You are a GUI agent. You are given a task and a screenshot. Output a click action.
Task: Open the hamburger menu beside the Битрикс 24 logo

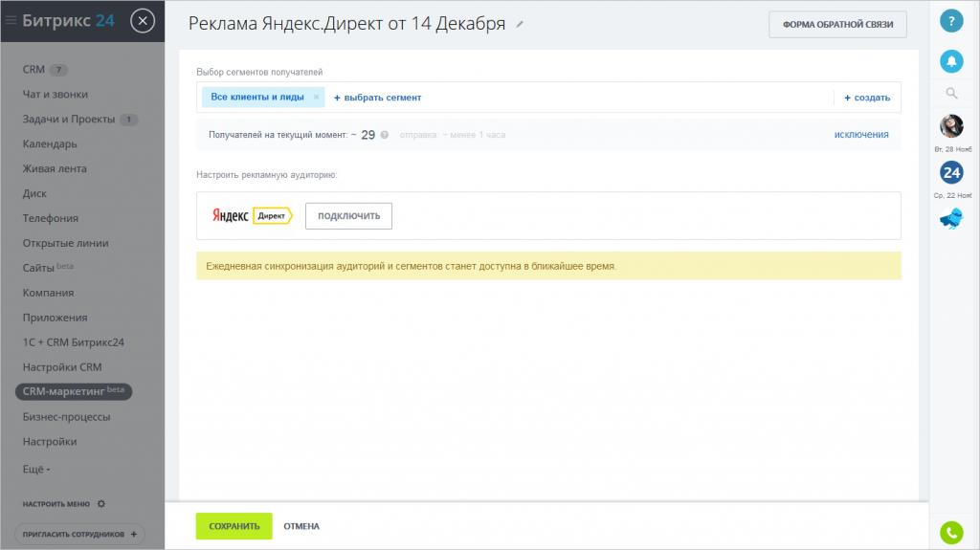[x=11, y=21]
